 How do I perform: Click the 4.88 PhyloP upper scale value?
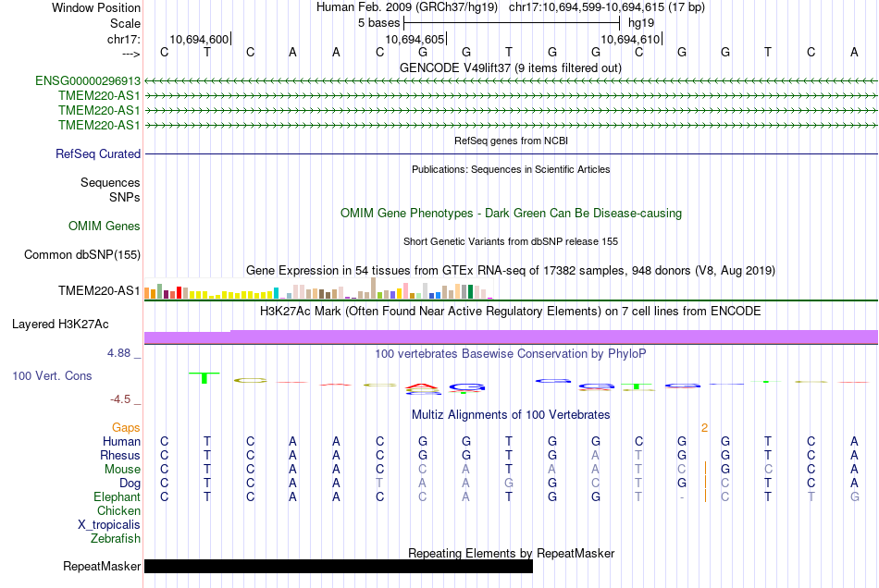118,353
